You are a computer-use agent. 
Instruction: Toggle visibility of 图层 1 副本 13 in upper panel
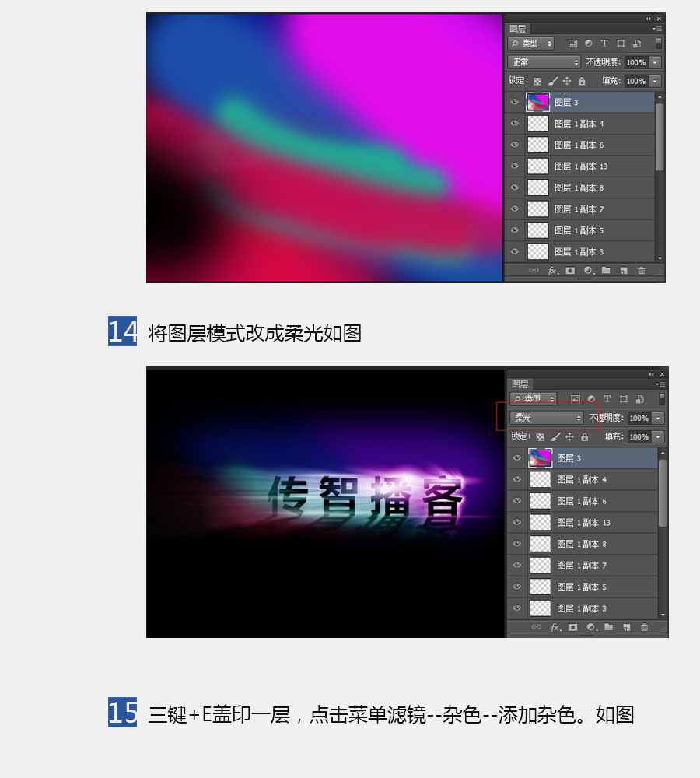tap(514, 166)
